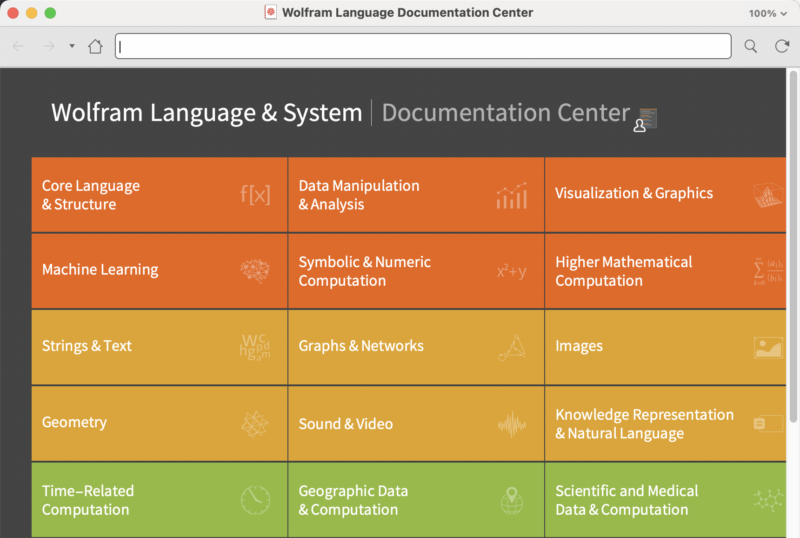Go to the documentation home icon
The height and width of the screenshot is (538, 800).
[95, 46]
